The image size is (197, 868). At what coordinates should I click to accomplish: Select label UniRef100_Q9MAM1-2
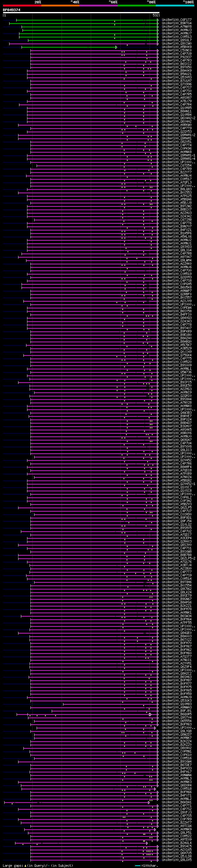[x=179, y=135]
